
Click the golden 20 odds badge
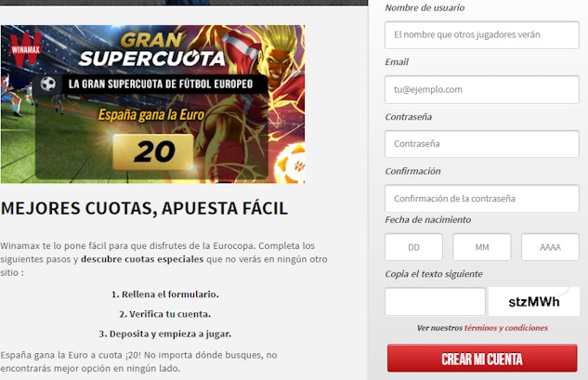pos(153,152)
